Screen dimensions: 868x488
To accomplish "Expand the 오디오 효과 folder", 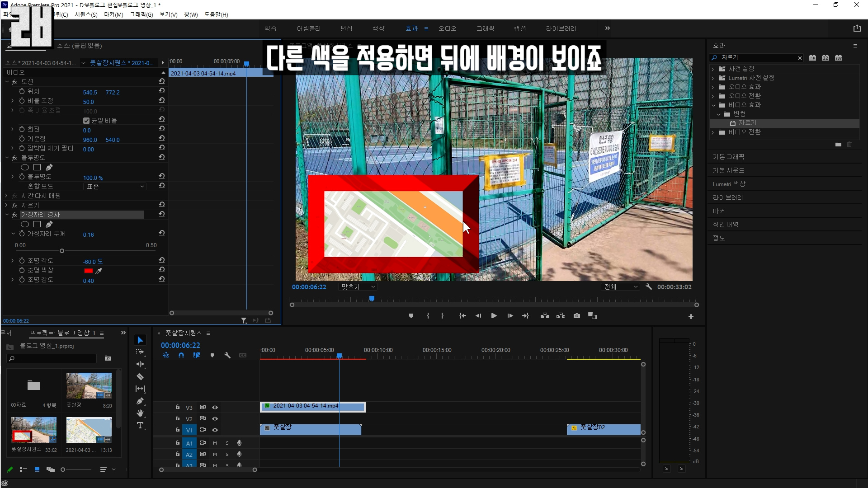I will tap(713, 87).
